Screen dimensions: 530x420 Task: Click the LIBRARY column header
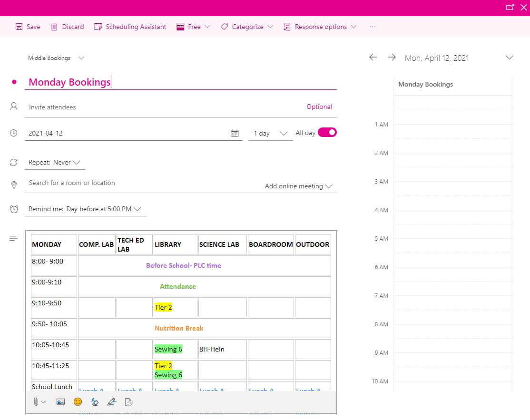tap(175, 244)
